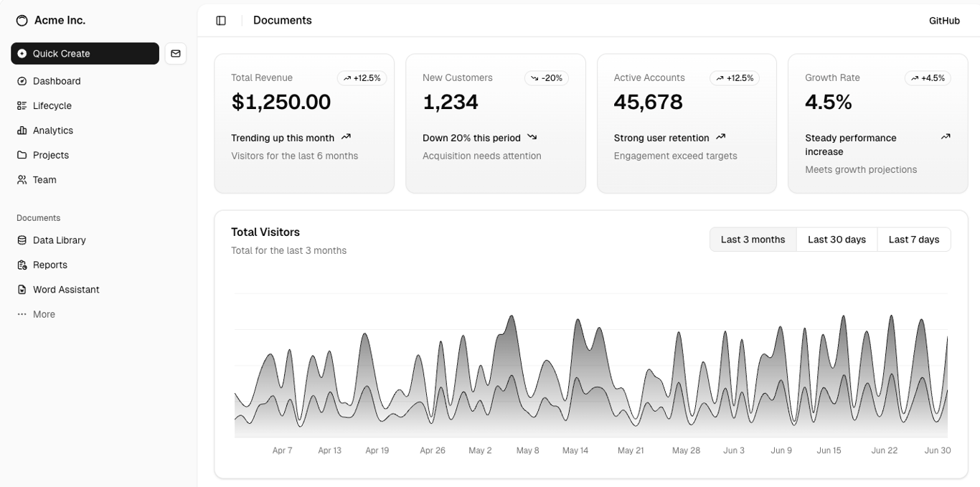Image resolution: width=980 pixels, height=487 pixels.
Task: Open the Team users icon
Action: (22, 180)
